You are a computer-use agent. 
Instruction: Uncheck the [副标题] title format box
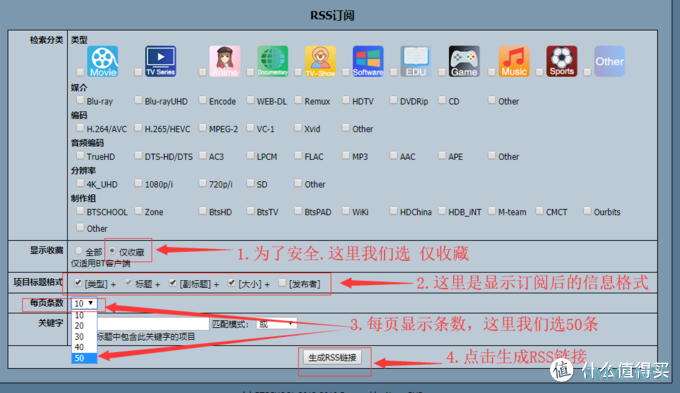tap(173, 283)
